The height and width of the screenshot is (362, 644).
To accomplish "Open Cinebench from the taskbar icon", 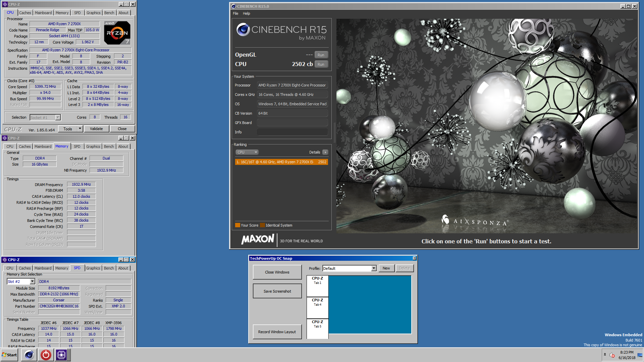I will (29, 355).
